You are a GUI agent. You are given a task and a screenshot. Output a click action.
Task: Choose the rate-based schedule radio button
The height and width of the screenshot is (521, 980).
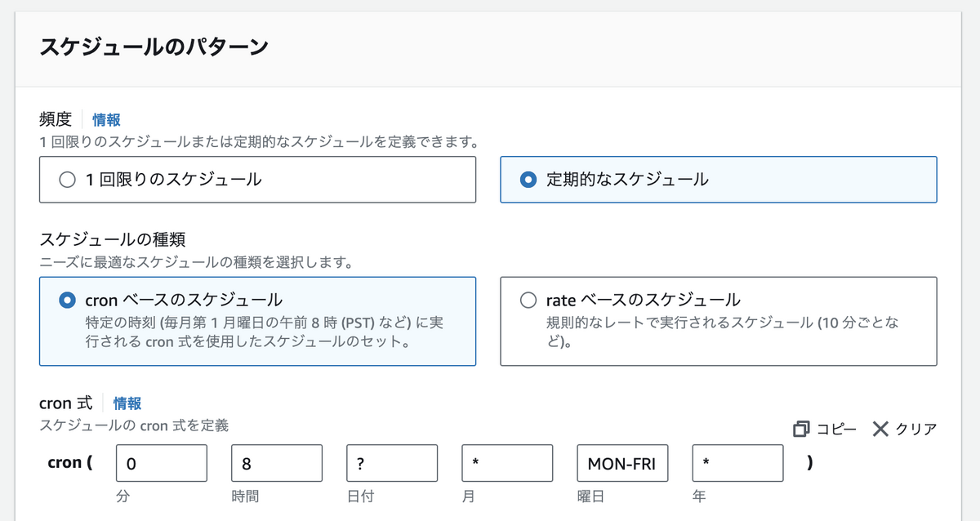click(528, 300)
